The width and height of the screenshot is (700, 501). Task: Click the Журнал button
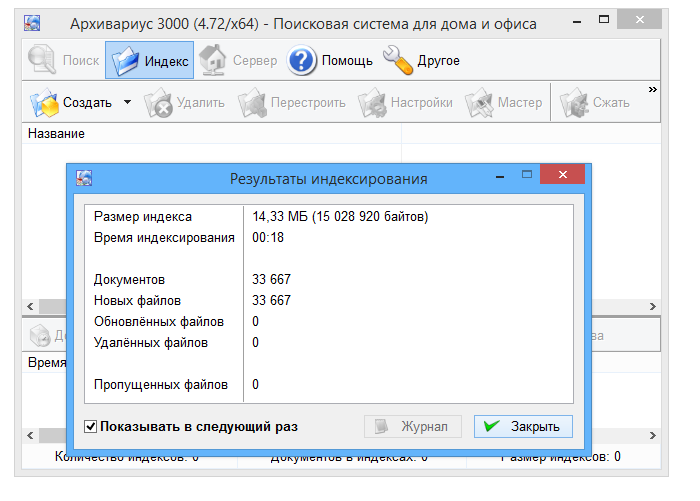click(x=412, y=427)
